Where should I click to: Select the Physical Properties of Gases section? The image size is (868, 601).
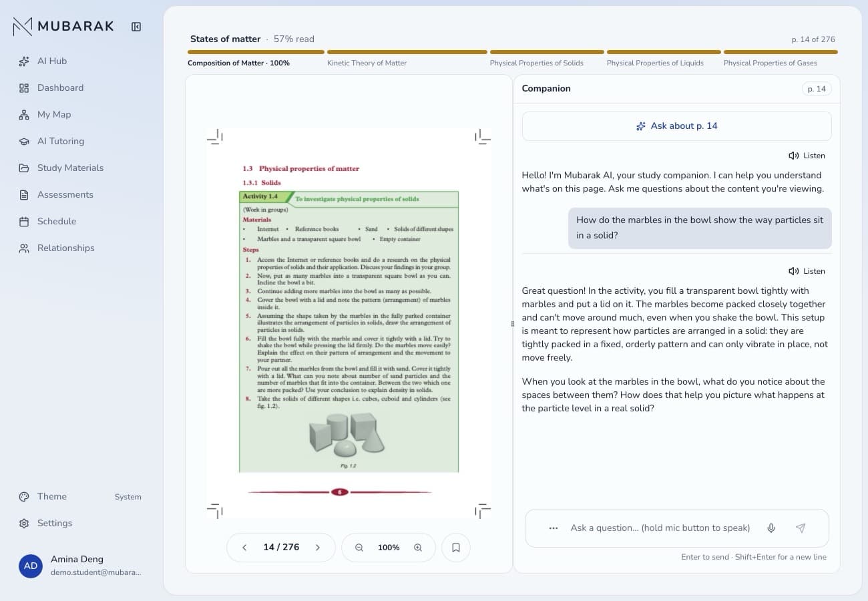point(770,63)
